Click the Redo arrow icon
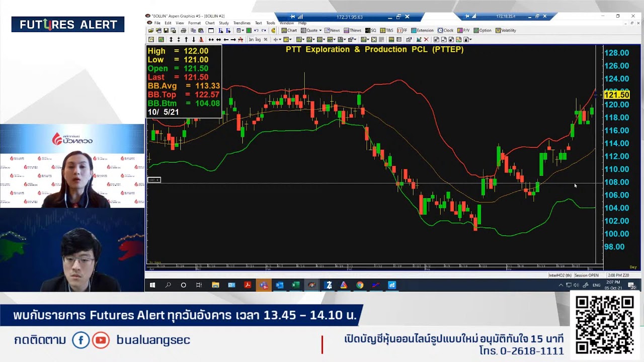This screenshot has height=362, width=644. click(x=264, y=30)
